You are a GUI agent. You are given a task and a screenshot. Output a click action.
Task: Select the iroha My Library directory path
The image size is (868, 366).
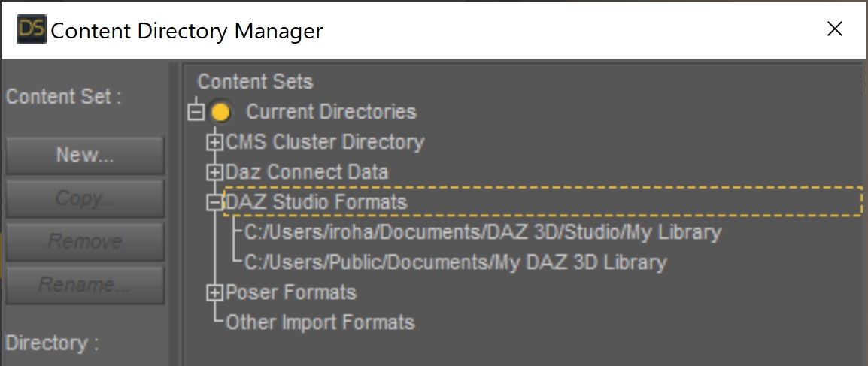pyautogui.click(x=483, y=232)
